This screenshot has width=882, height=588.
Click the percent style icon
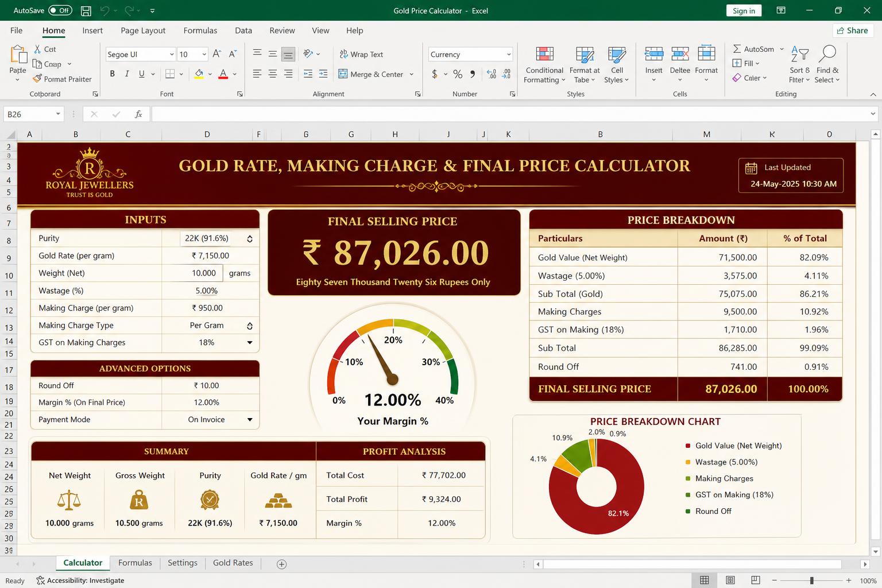(x=458, y=74)
